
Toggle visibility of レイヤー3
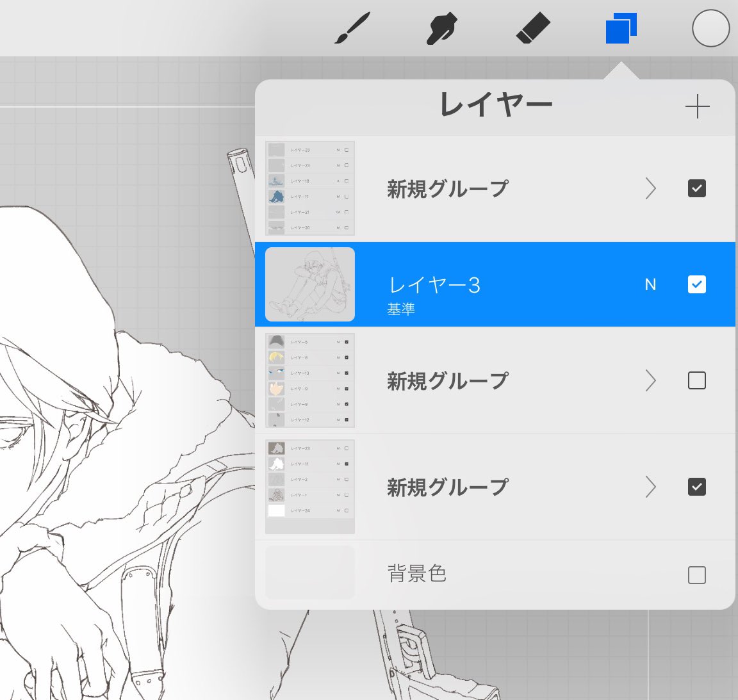pos(696,284)
